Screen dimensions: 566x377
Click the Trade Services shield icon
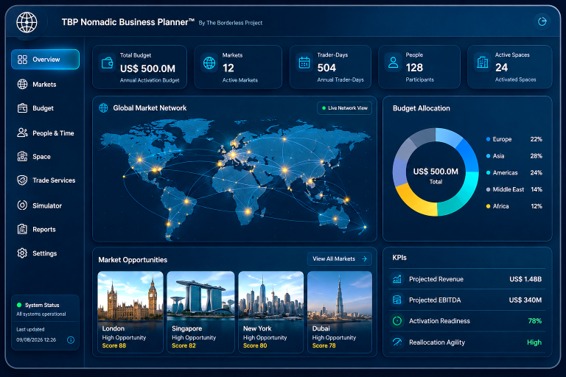point(22,180)
